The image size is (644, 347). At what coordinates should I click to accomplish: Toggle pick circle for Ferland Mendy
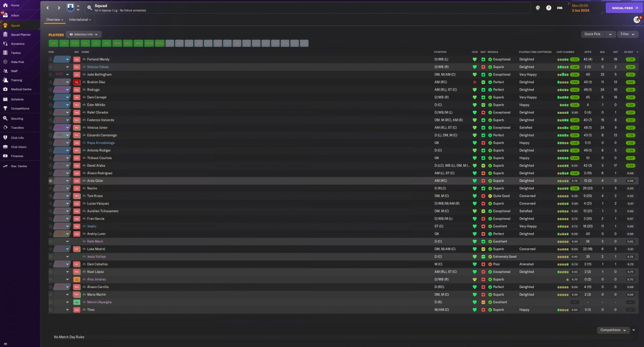click(50, 59)
